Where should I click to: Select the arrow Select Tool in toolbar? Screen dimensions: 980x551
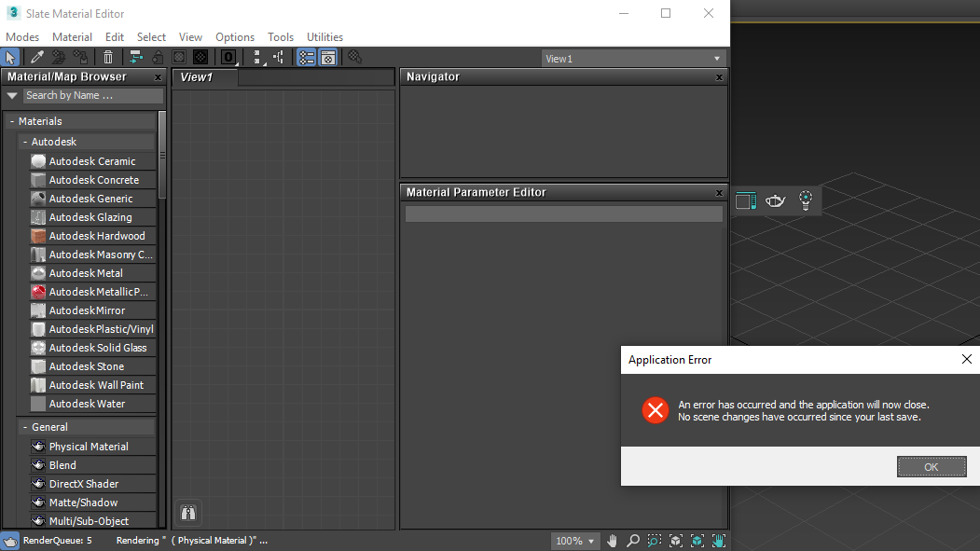click(10, 58)
